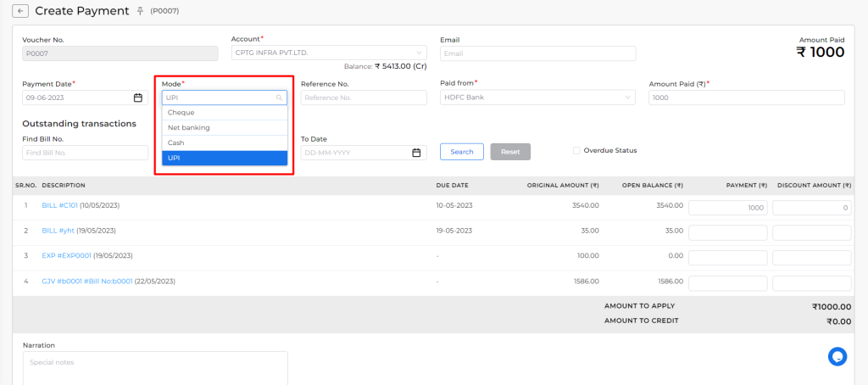Click the Search button
The height and width of the screenshot is (385, 868).
tap(462, 152)
